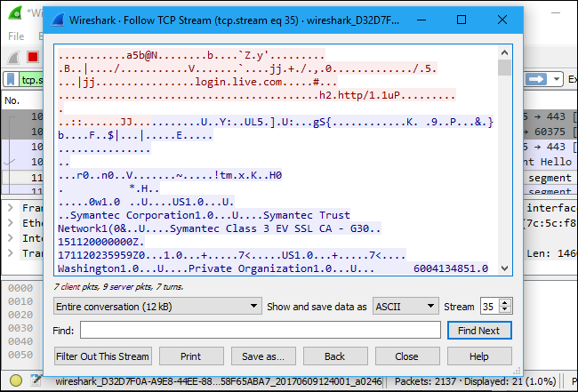Open the ASCII data format dropdown
Viewport: 578px width, 392px height.
click(405, 306)
